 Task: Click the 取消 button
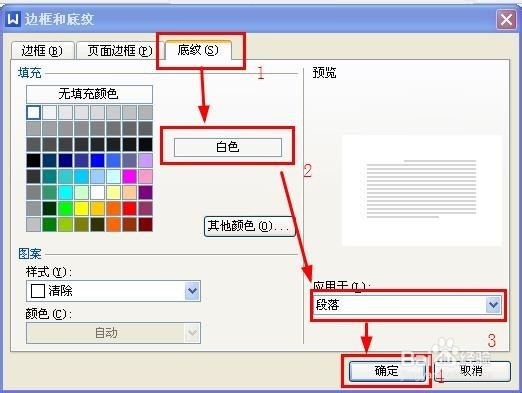coord(472,371)
